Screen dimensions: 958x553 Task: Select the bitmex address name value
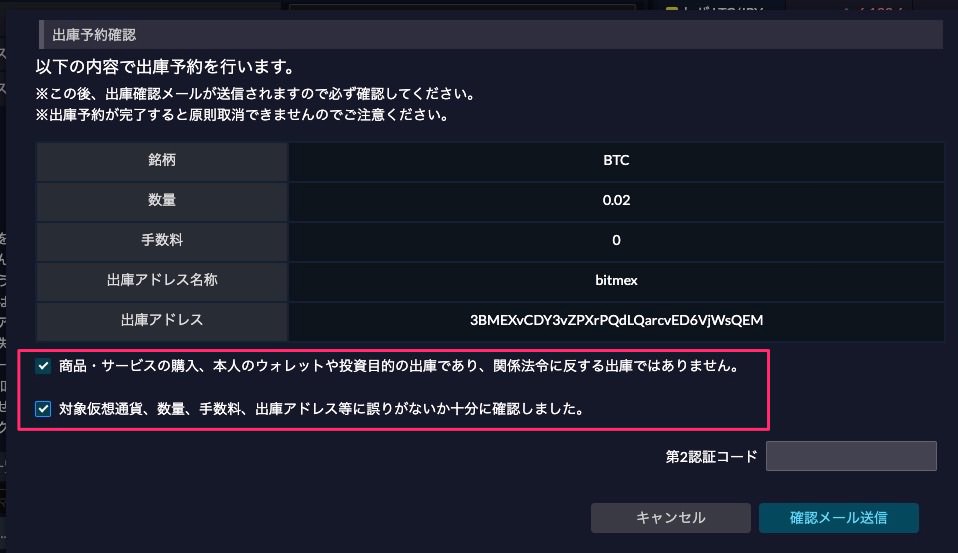[x=616, y=280]
